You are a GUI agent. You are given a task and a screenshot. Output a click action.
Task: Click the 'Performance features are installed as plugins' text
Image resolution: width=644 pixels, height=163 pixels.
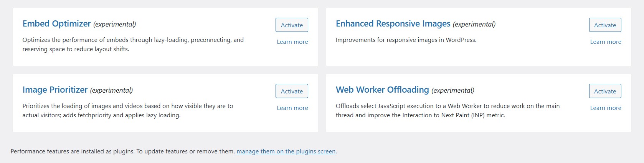tap(73, 151)
